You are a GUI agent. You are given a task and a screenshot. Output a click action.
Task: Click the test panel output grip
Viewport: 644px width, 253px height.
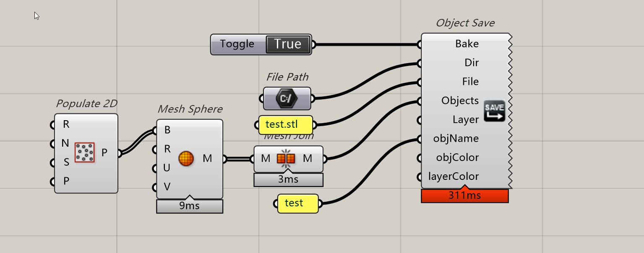pos(320,204)
